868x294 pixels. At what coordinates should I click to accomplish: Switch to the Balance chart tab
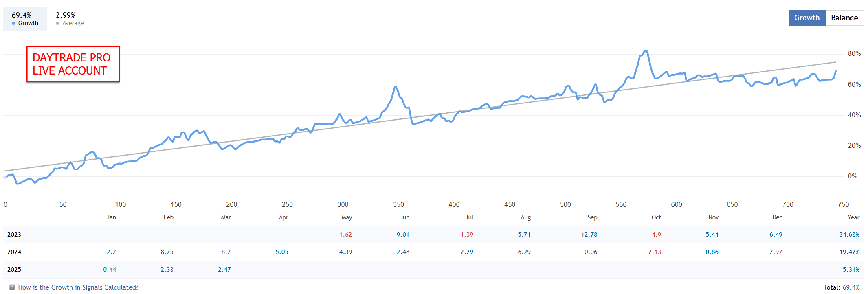coord(844,18)
